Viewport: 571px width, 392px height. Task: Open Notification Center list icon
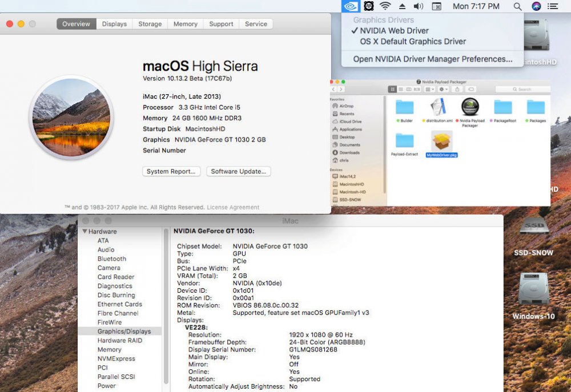[x=553, y=6]
